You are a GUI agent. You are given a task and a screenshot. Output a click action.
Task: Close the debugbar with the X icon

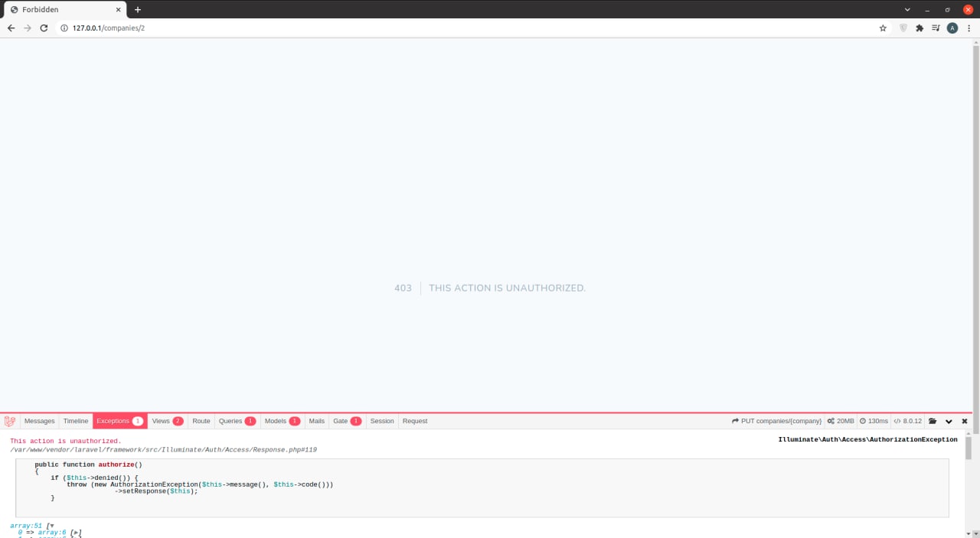[x=965, y=421]
